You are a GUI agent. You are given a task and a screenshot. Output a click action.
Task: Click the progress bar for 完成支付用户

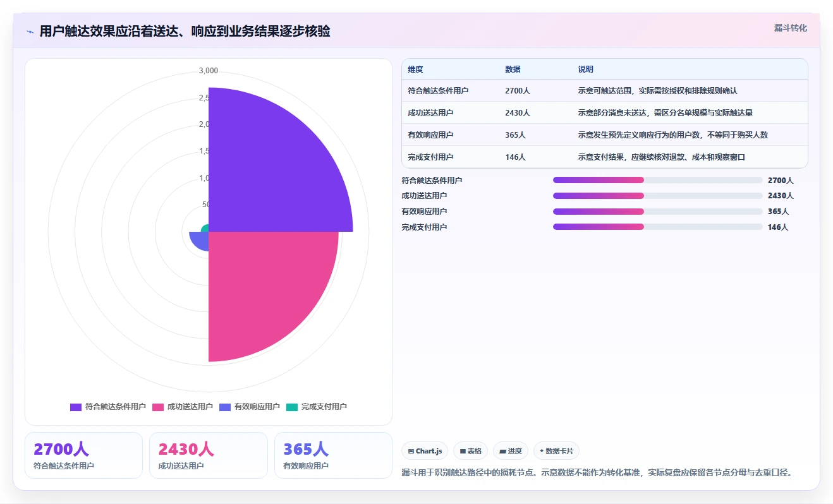pyautogui.click(x=657, y=227)
